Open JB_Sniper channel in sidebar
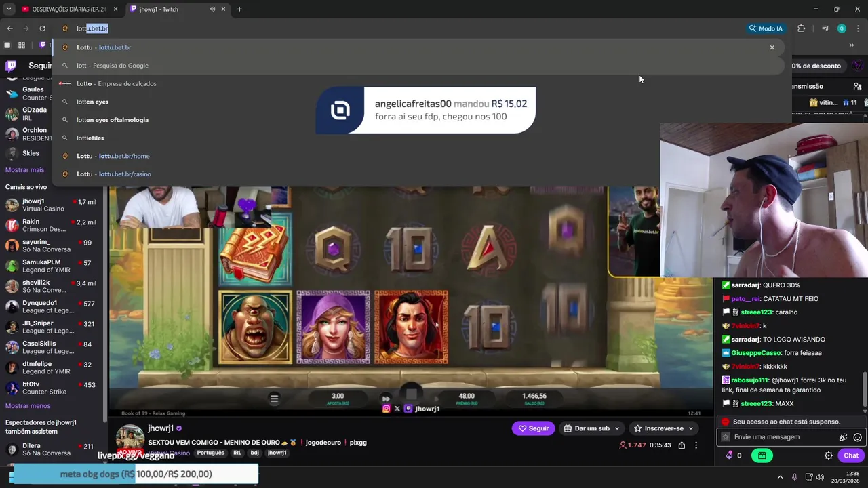This screenshot has height=488, width=868. pyautogui.click(x=52, y=327)
